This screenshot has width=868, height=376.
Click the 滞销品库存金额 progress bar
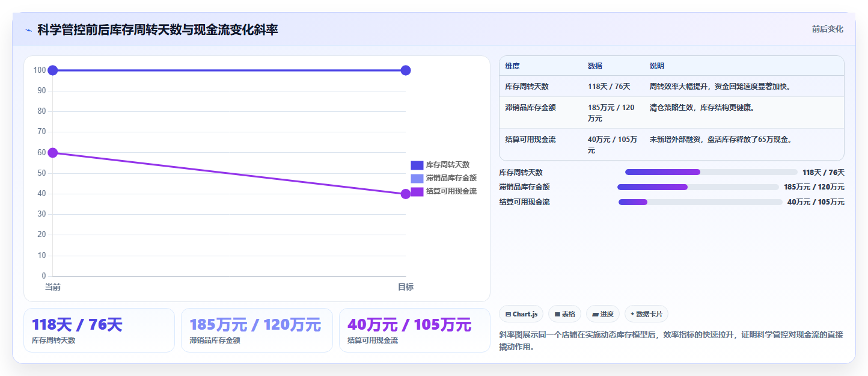point(698,187)
